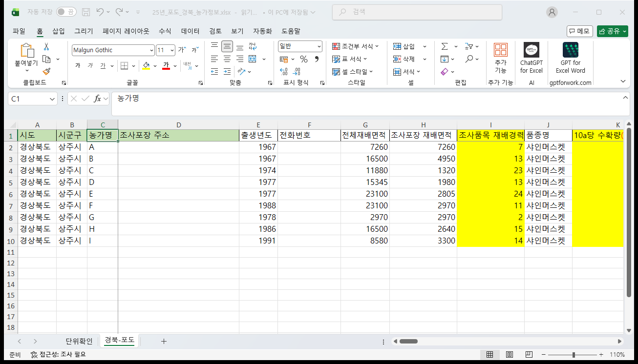Toggle center horizontal alignment

click(x=227, y=59)
